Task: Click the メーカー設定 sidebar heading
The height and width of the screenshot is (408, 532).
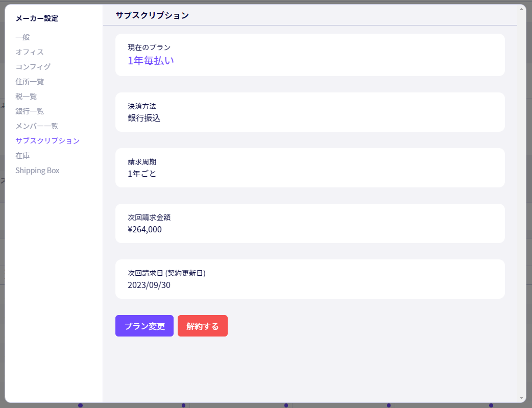Action: pos(37,18)
